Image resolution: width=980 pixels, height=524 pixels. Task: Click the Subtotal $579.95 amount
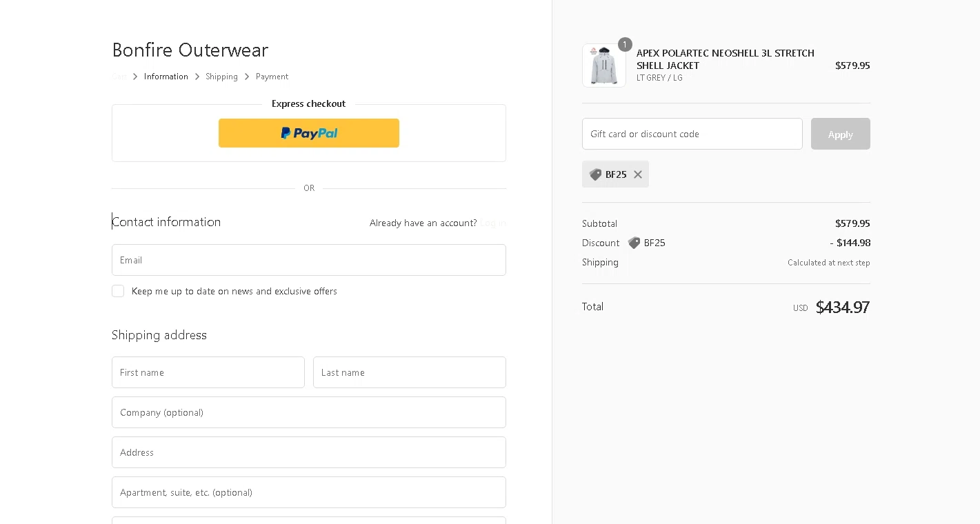852,223
